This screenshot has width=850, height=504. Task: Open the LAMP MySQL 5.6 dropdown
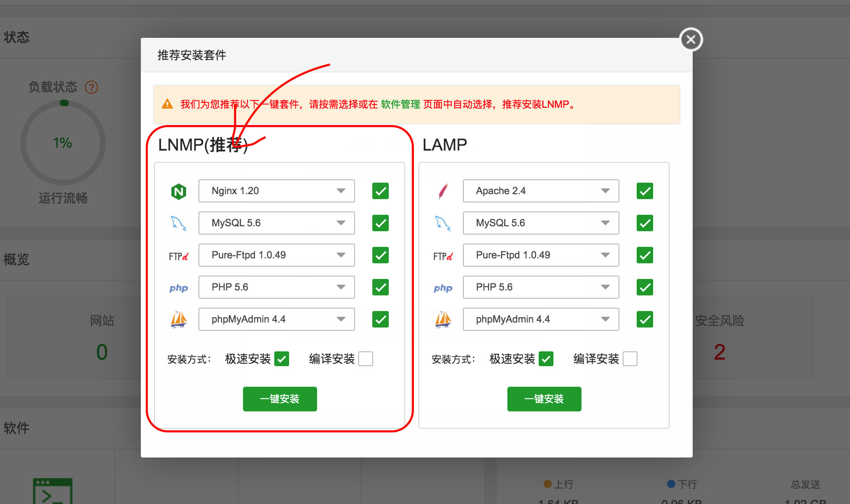[x=541, y=223]
